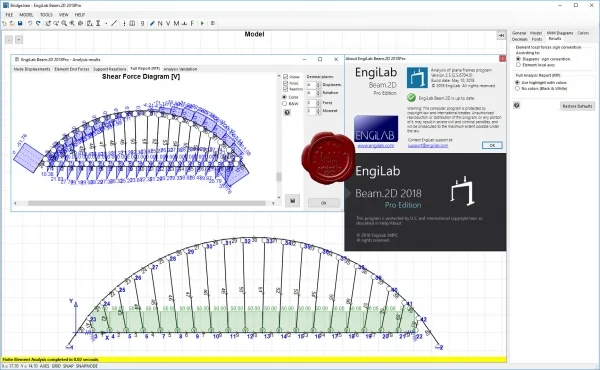
Task: Switch to Support Reactions tab
Action: click(109, 69)
